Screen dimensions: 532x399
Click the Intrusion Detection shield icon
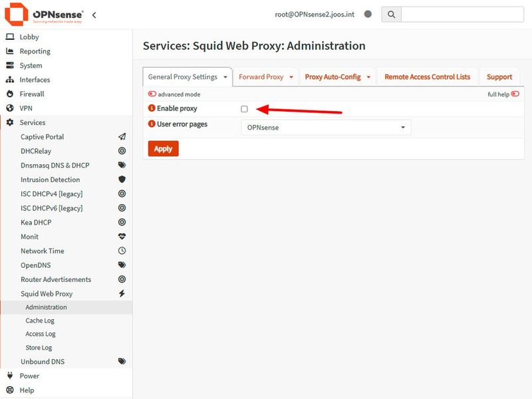click(122, 179)
